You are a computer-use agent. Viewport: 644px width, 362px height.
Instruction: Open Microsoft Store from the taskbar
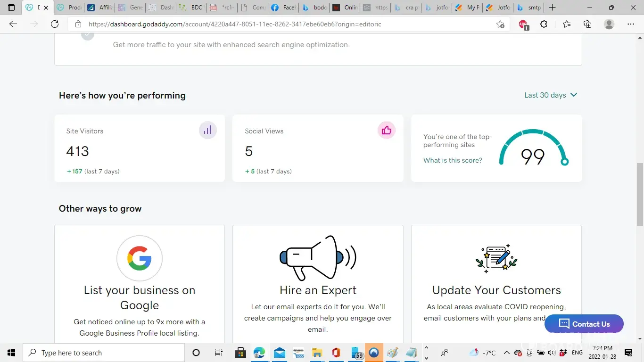coord(240,353)
